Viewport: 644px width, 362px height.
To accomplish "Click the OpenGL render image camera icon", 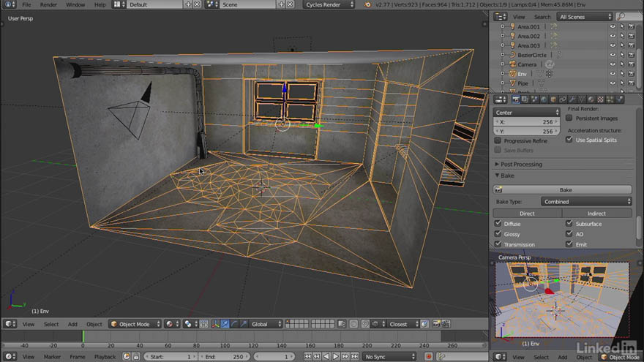I will click(437, 324).
